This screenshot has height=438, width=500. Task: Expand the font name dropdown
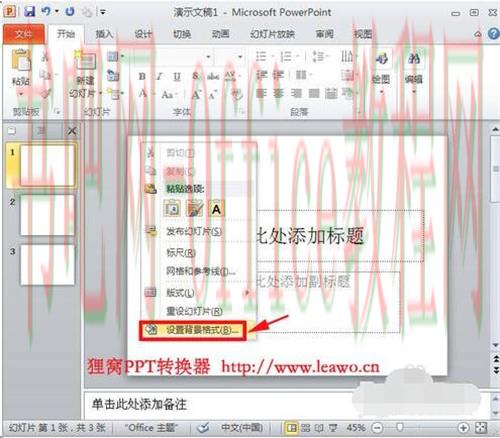(x=208, y=57)
